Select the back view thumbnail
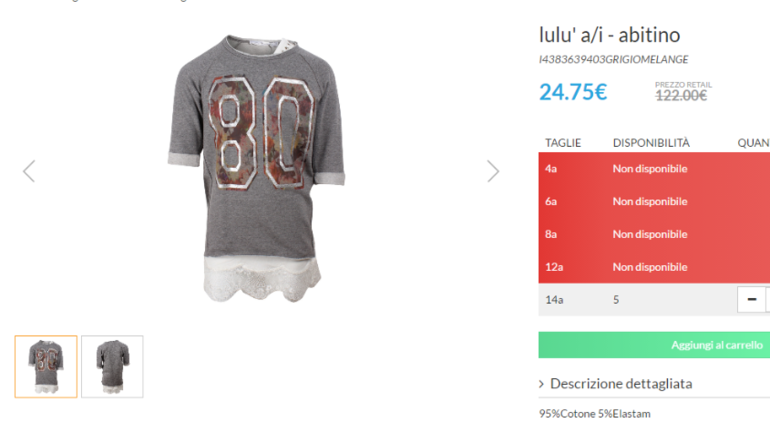This screenshot has width=770, height=433. (x=112, y=366)
